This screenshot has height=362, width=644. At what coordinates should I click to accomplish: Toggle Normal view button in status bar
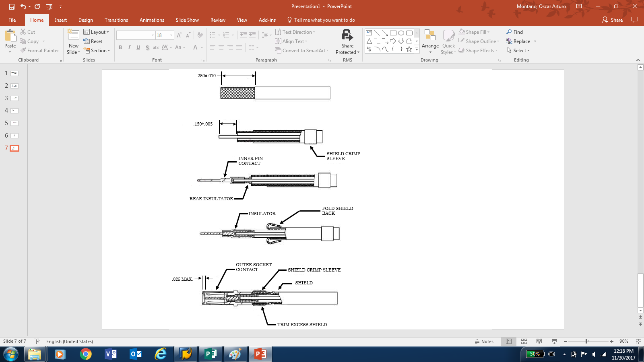509,341
